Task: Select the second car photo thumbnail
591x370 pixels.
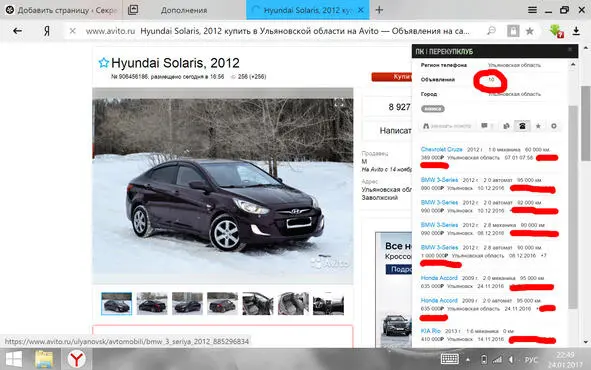Action: point(152,304)
